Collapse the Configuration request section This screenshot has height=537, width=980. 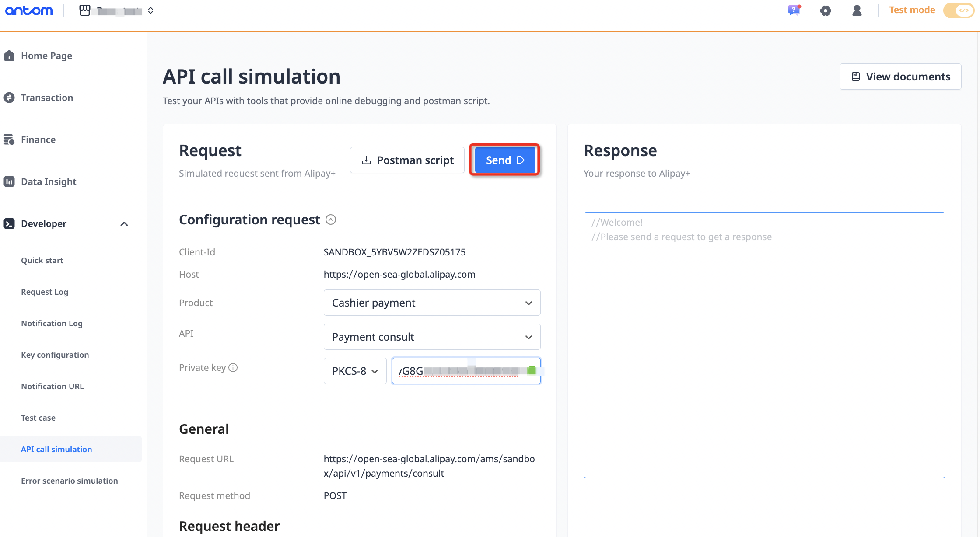click(x=331, y=220)
